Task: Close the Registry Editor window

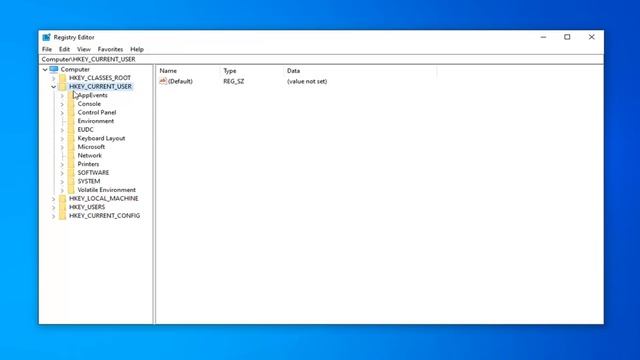Action: (591, 37)
